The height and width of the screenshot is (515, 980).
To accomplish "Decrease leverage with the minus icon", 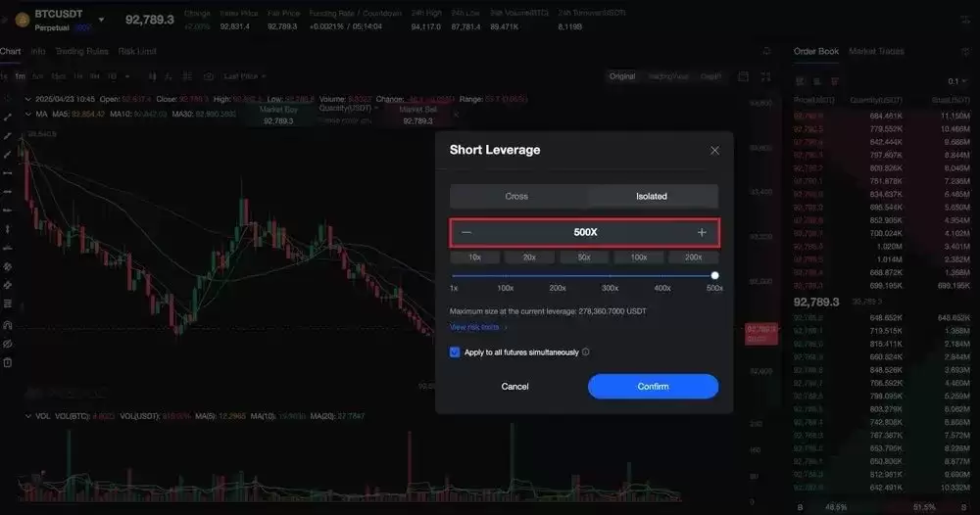I will click(466, 232).
